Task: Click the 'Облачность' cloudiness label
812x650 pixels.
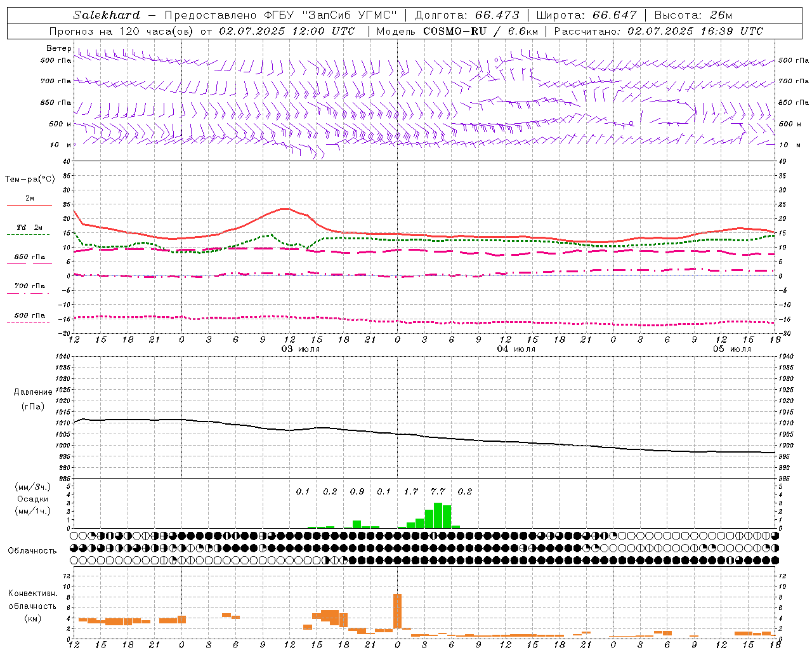Action: (32, 551)
